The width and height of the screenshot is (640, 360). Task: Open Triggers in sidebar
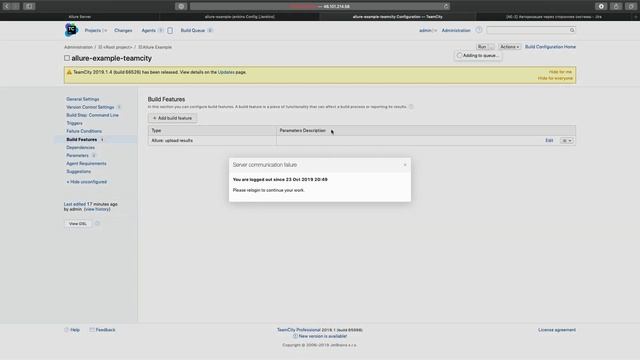pos(74,123)
